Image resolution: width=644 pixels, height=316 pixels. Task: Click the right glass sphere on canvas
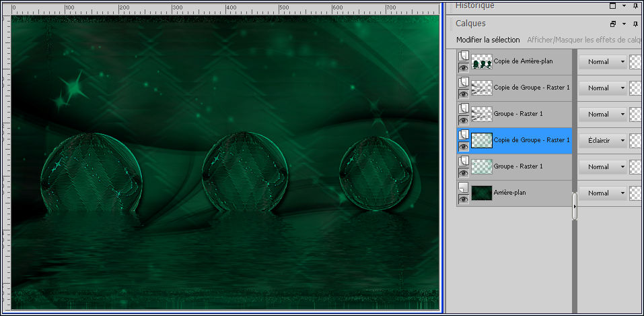click(375, 174)
